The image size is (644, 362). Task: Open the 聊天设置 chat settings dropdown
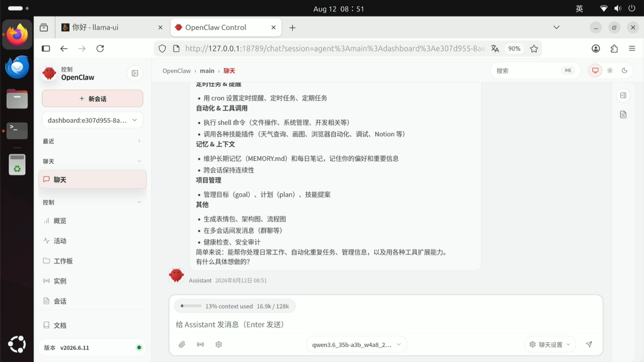point(550,344)
